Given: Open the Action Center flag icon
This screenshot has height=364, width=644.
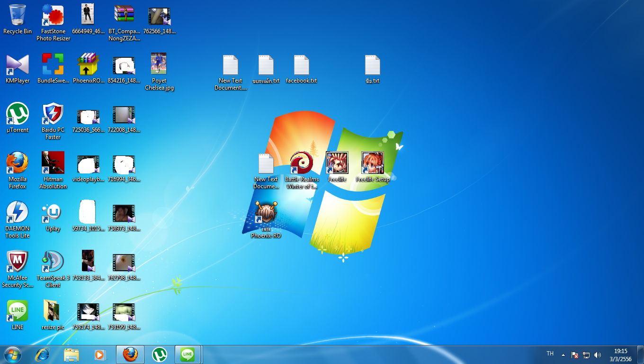Looking at the screenshot, I should pos(575,355).
